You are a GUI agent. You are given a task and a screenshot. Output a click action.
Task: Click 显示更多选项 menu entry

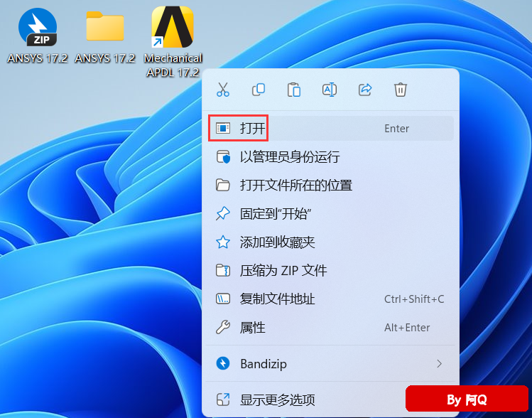coord(330,400)
